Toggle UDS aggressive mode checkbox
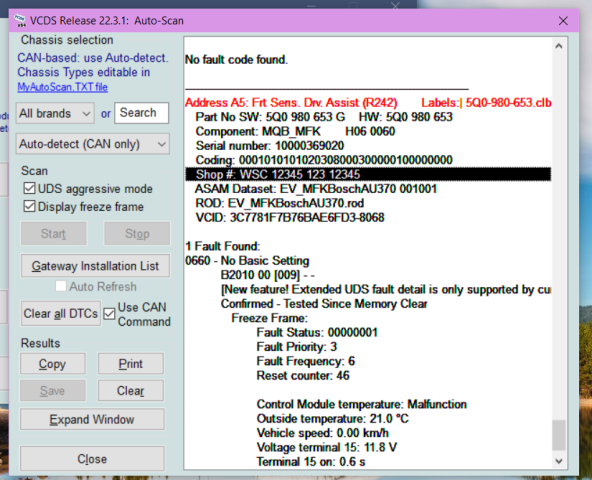This screenshot has height=480, width=592. (x=29, y=188)
